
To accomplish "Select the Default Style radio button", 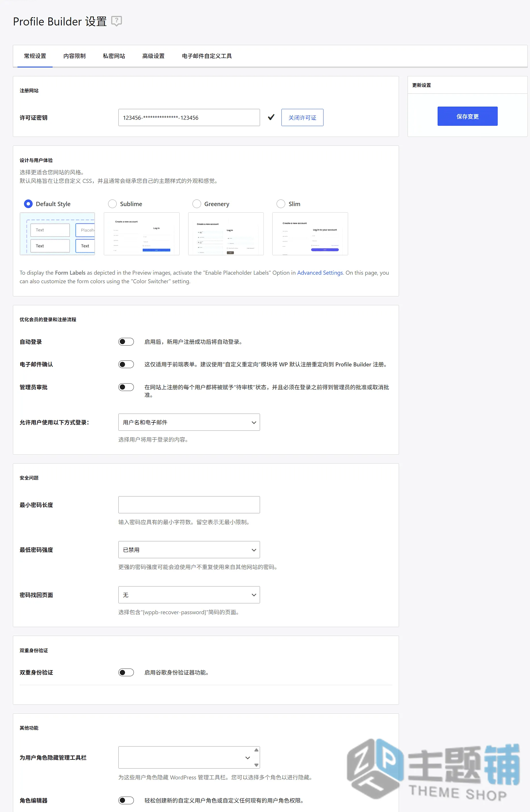I will [28, 204].
